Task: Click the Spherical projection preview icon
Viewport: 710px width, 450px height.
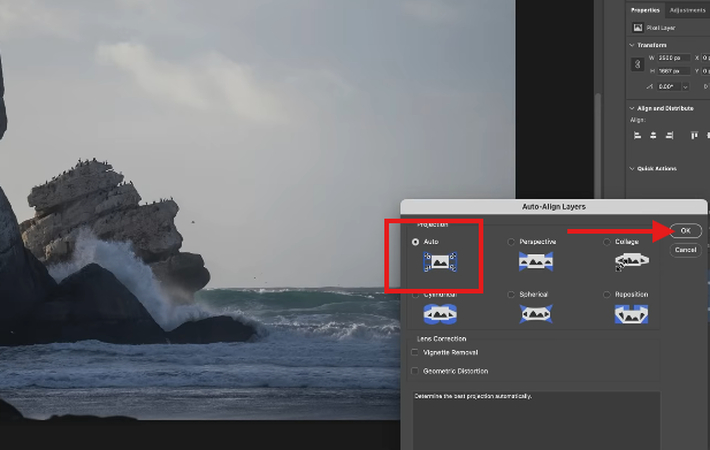Action: pos(535,313)
